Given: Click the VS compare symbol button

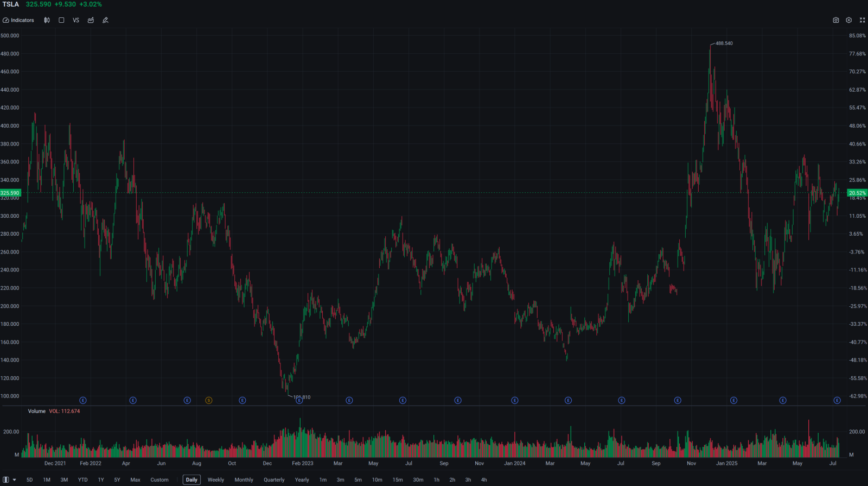Looking at the screenshot, I should click(76, 20).
